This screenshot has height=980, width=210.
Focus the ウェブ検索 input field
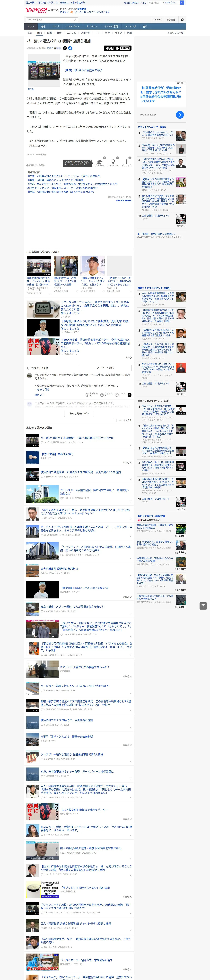click(x=155, y=3)
